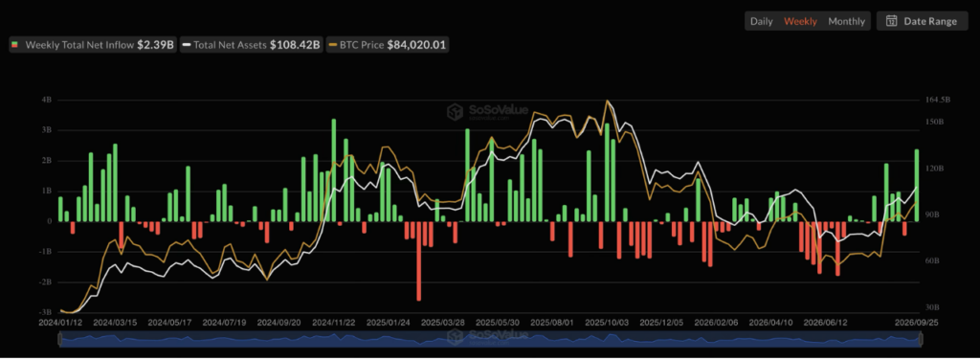Click the 2024/11/22 axis date label
980x361 pixels.
(333, 323)
